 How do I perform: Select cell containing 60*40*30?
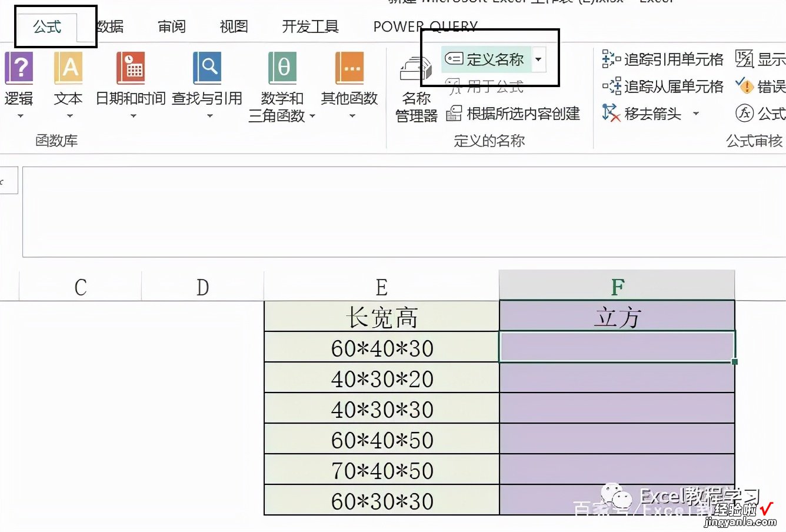(382, 347)
